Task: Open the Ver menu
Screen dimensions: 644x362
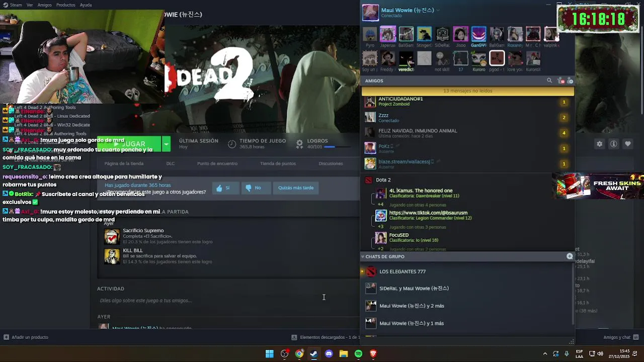Action: click(x=30, y=5)
